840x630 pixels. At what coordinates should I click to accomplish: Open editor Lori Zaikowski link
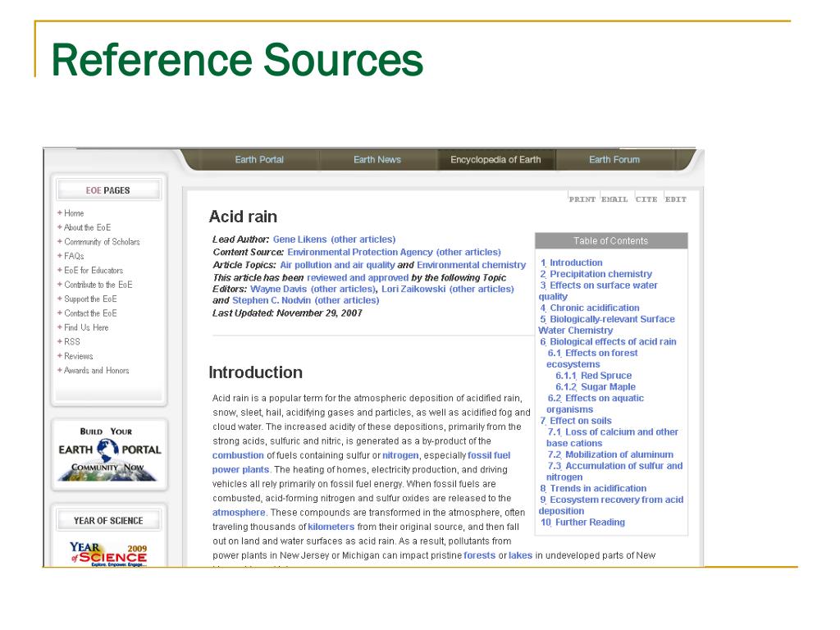tap(413, 290)
